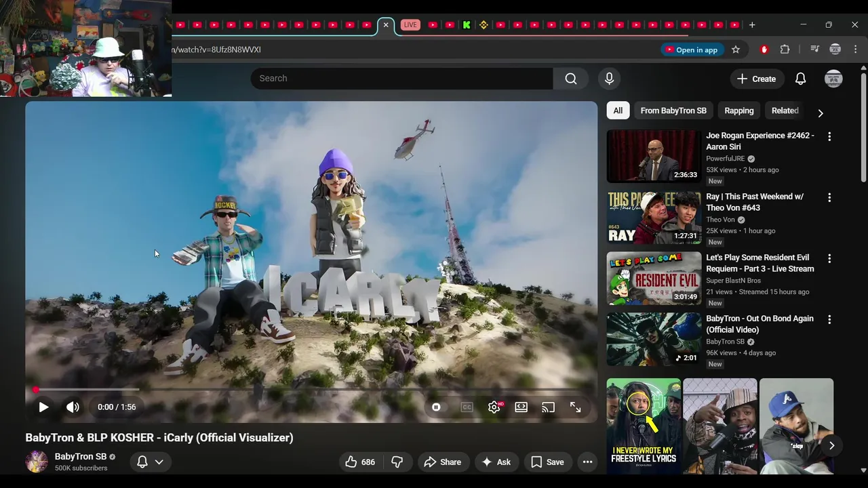
Task: Open freestyle lyrics short thumbnail
Action: pyautogui.click(x=644, y=426)
